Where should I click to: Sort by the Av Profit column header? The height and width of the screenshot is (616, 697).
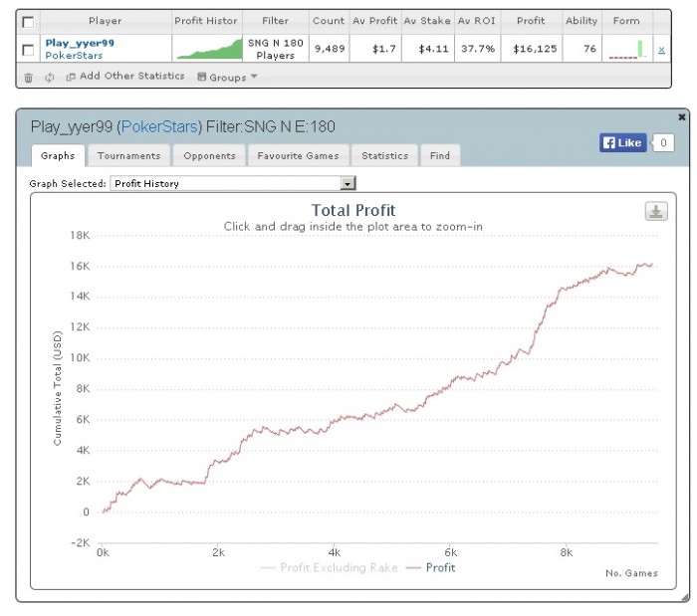(375, 21)
